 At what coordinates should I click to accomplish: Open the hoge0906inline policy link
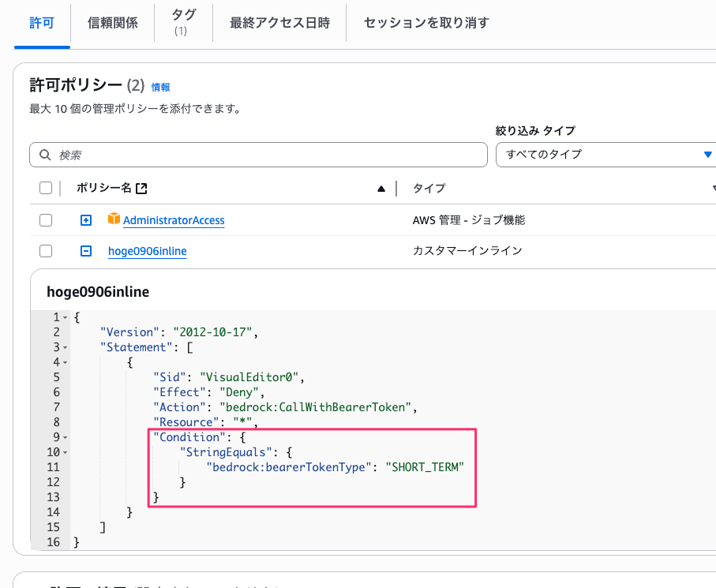tap(148, 251)
